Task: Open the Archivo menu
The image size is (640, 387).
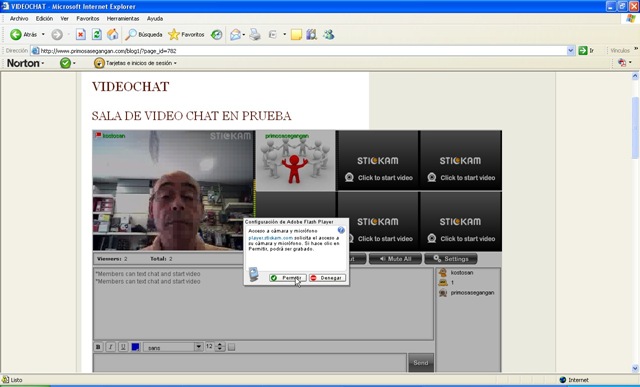Action: (x=19, y=18)
